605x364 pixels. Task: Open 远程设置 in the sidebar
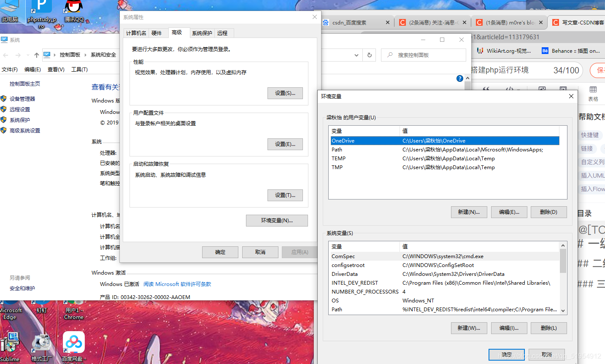click(20, 109)
